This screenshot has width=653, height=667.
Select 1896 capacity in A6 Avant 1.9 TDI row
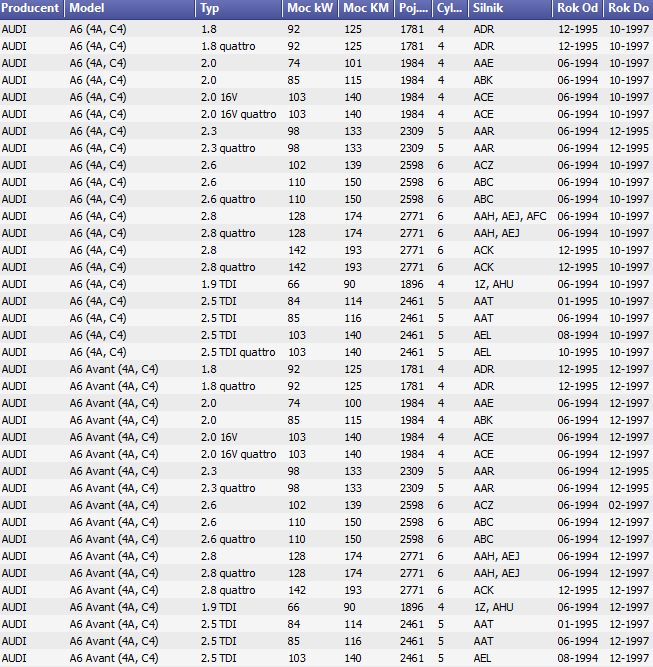[x=411, y=607]
